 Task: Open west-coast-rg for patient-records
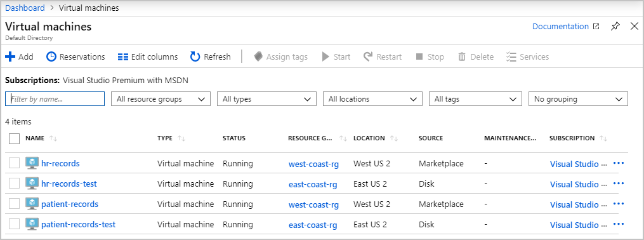(314, 204)
